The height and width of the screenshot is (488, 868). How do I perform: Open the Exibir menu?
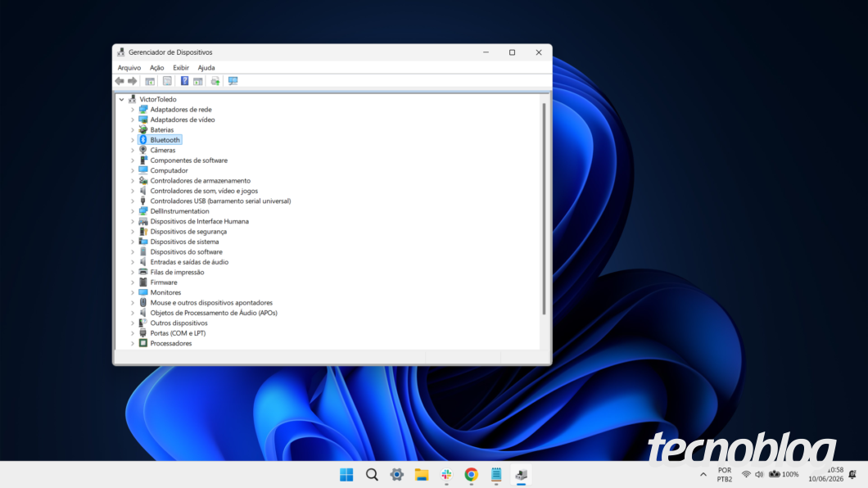click(181, 67)
